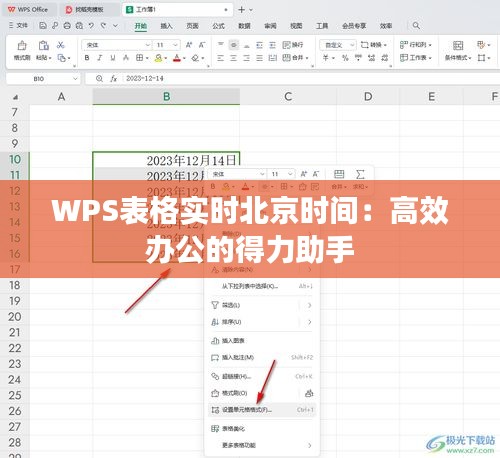
Task: Click the percent style icon
Action: [x=345, y=58]
